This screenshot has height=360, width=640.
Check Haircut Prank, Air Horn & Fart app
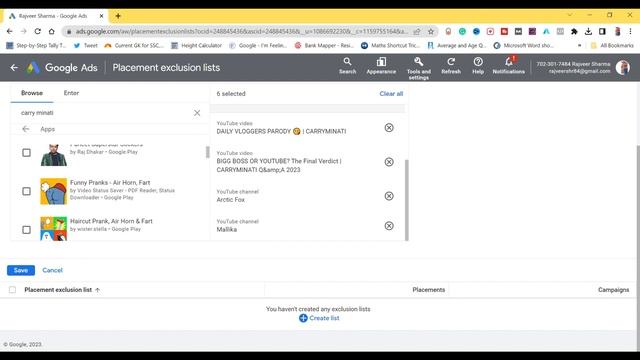(27, 230)
